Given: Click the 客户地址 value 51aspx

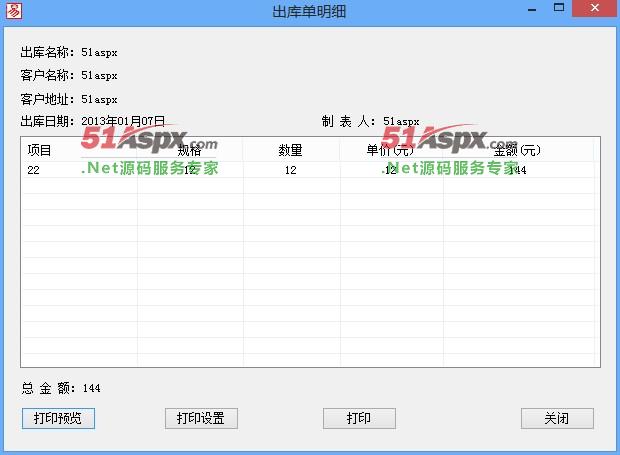Looking at the screenshot, I should (x=99, y=99).
